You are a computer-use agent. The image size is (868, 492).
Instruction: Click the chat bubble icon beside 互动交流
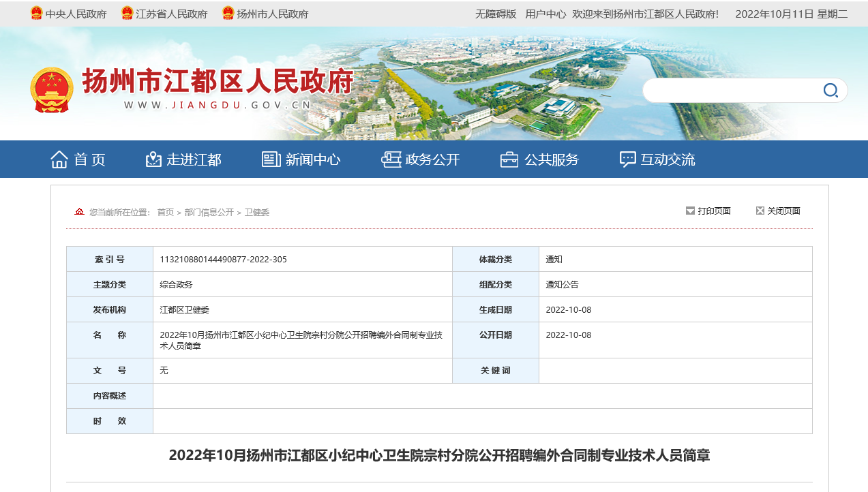(627, 159)
